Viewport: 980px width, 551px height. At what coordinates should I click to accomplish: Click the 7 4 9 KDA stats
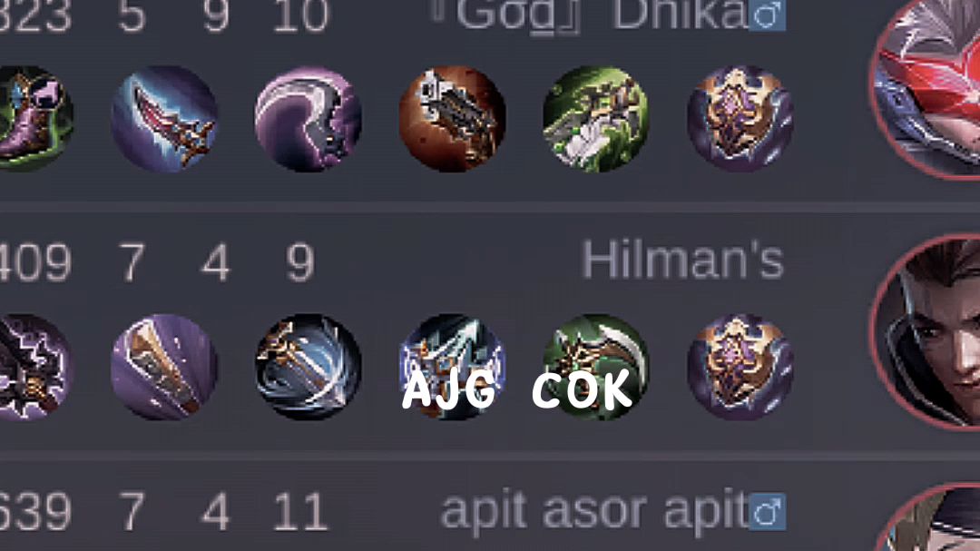217,262
